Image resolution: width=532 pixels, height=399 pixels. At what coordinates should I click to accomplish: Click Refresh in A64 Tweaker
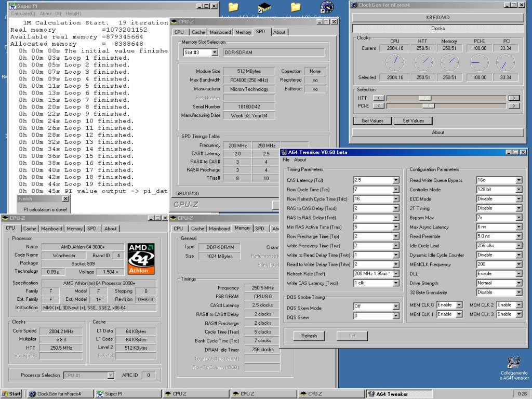(x=309, y=336)
